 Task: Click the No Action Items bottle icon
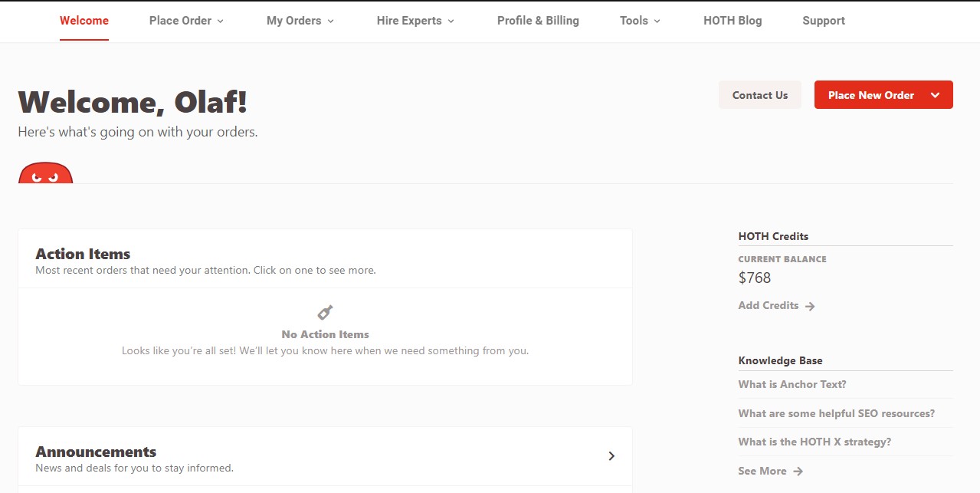325,312
